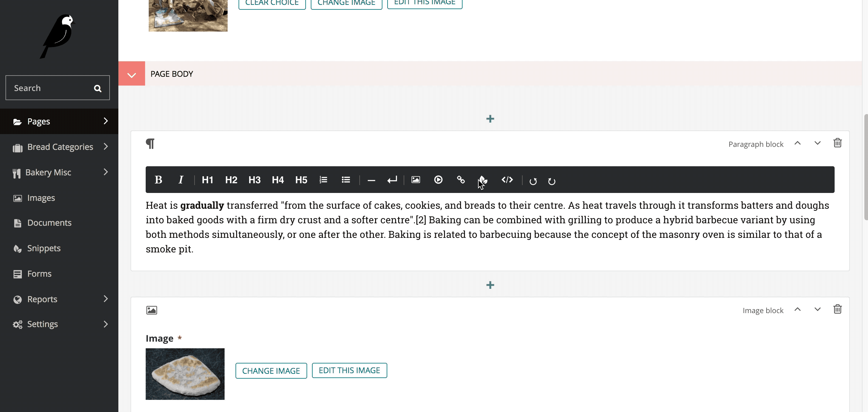Click the insert link icon
The height and width of the screenshot is (412, 868).
tap(461, 180)
